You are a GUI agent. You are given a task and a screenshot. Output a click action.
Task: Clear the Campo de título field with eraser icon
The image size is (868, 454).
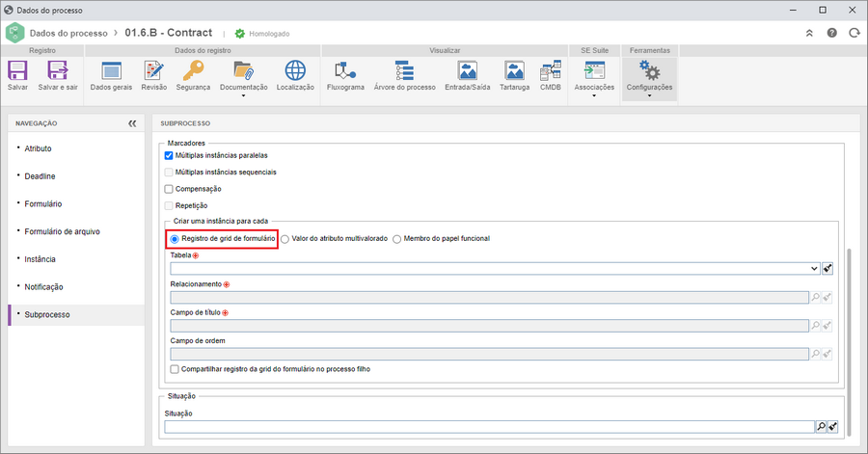pyautogui.click(x=827, y=326)
